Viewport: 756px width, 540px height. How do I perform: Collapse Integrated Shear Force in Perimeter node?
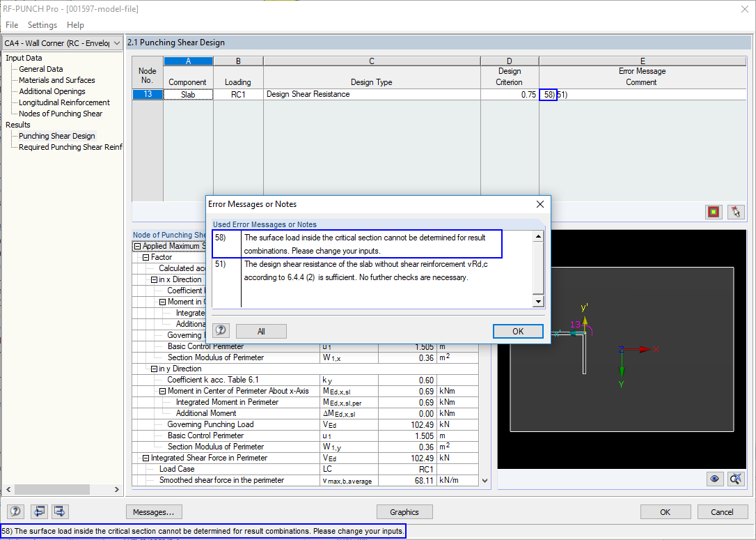pyautogui.click(x=145, y=458)
